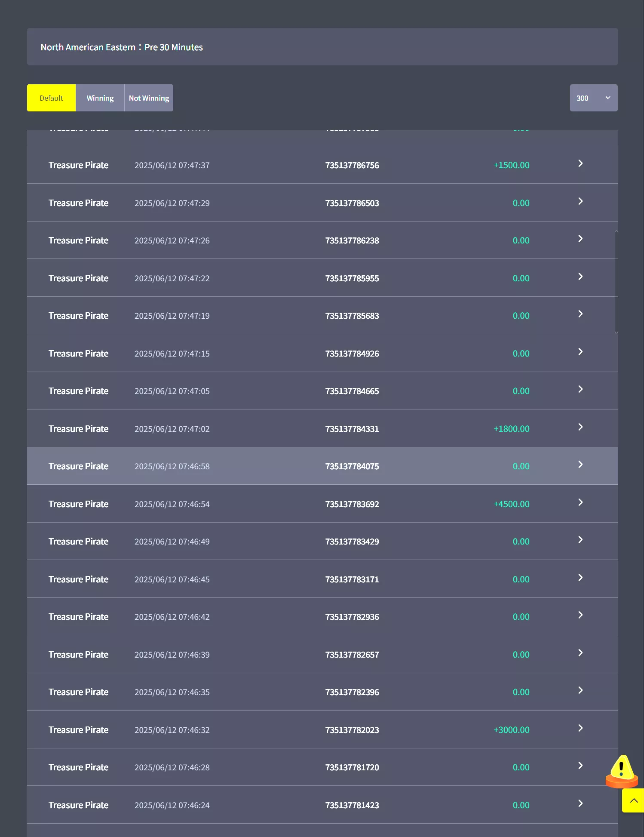The image size is (644, 837).
Task: Click bet number 735137784075 in highlighted row
Action: pyautogui.click(x=352, y=466)
